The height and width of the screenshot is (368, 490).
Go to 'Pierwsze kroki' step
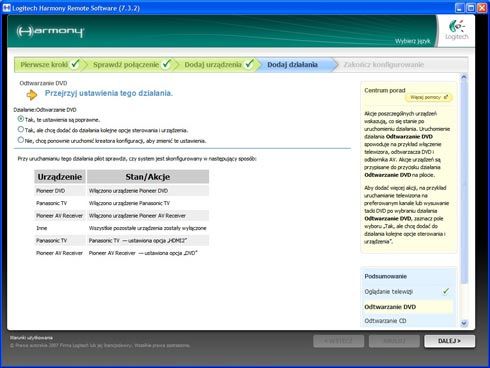[x=44, y=64]
